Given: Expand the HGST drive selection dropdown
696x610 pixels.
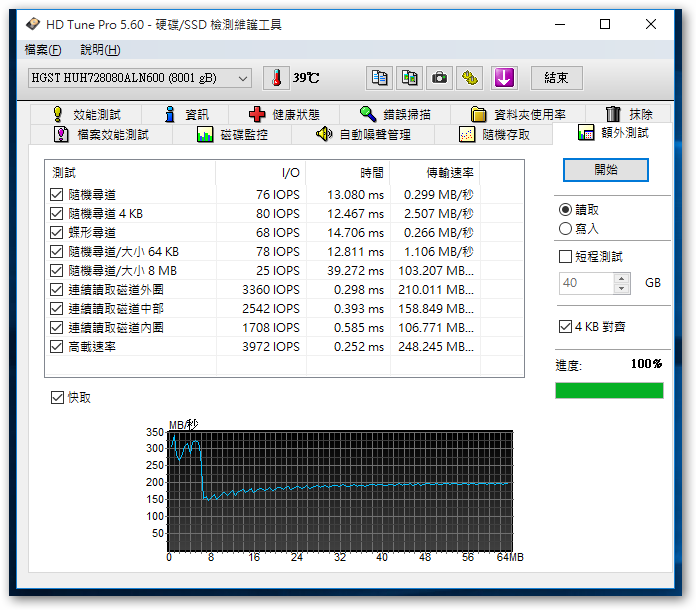Looking at the screenshot, I should coord(243,78).
